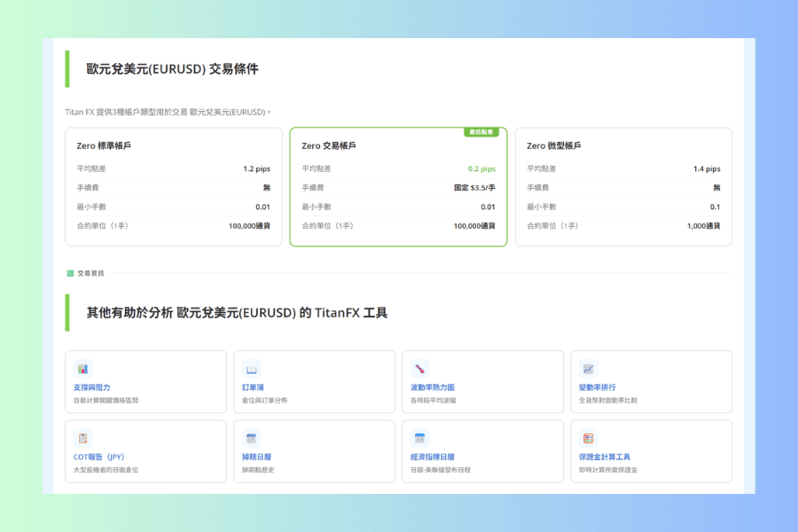Click the 固定 $3.5/手 commission value
Screen dimensions: 798x532
pyautogui.click(x=474, y=187)
